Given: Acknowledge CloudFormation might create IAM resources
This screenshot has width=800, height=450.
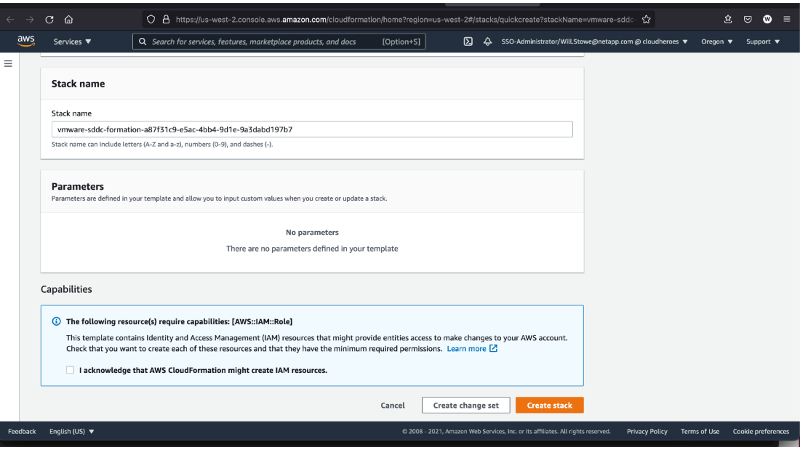Looking at the screenshot, I should [70, 370].
